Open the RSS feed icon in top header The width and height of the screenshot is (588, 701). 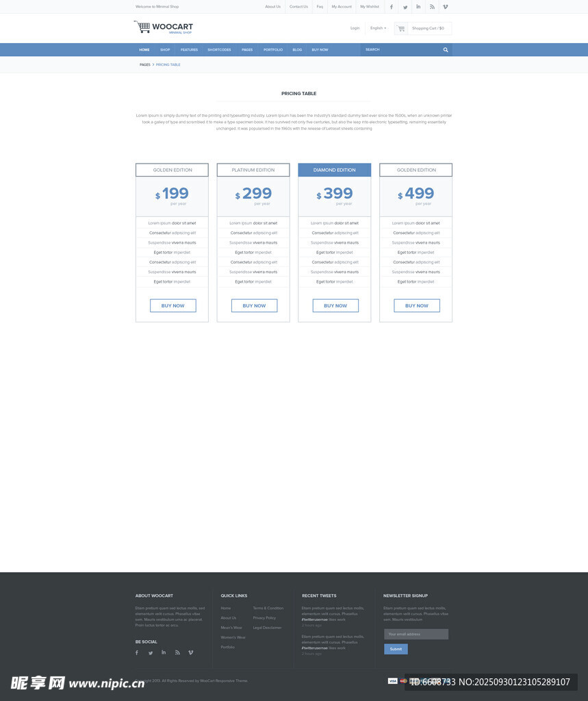tap(432, 7)
